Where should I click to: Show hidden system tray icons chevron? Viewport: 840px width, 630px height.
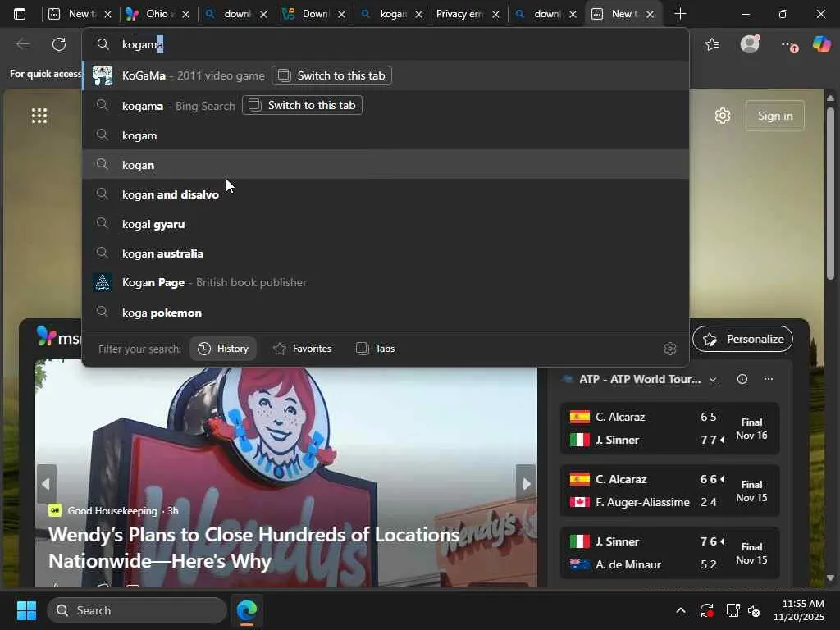[680, 610]
